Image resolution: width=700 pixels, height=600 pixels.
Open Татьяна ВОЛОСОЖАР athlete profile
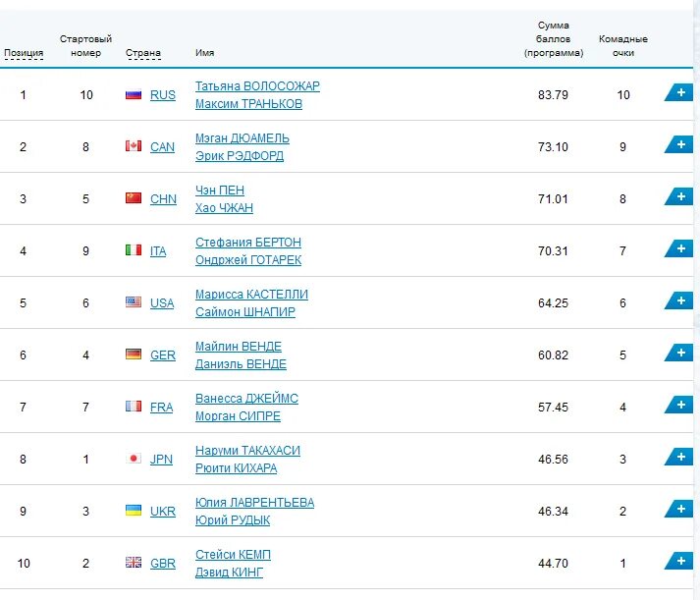(x=257, y=86)
